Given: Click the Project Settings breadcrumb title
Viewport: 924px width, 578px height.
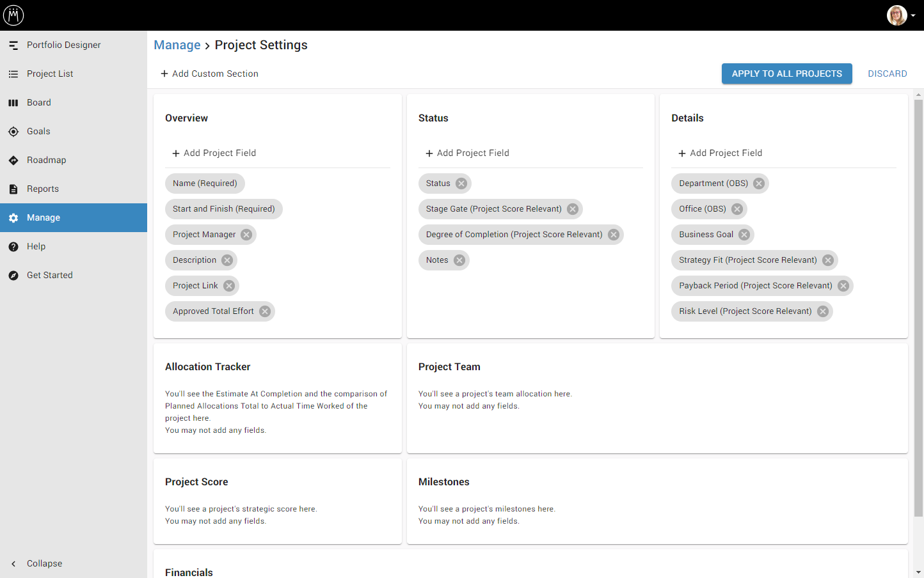Looking at the screenshot, I should point(261,45).
